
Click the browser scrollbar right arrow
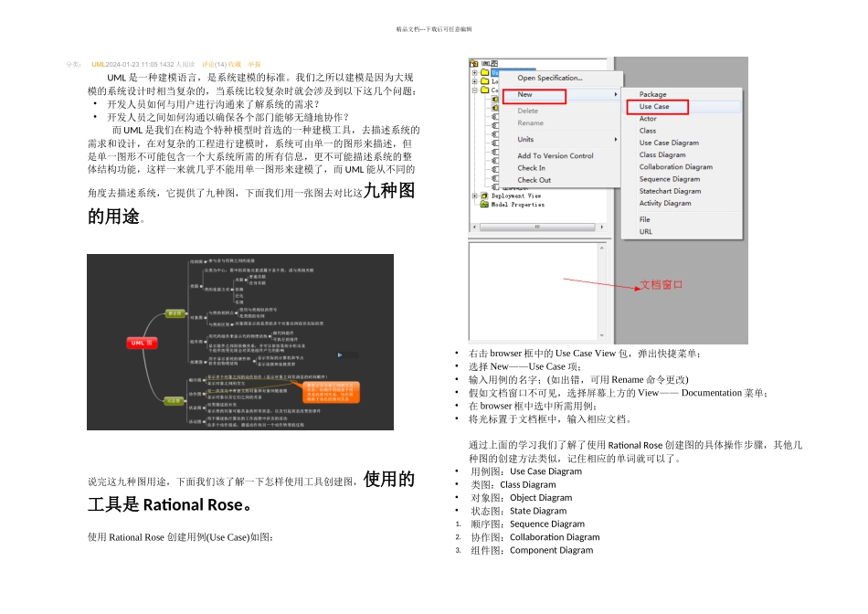[602, 227]
